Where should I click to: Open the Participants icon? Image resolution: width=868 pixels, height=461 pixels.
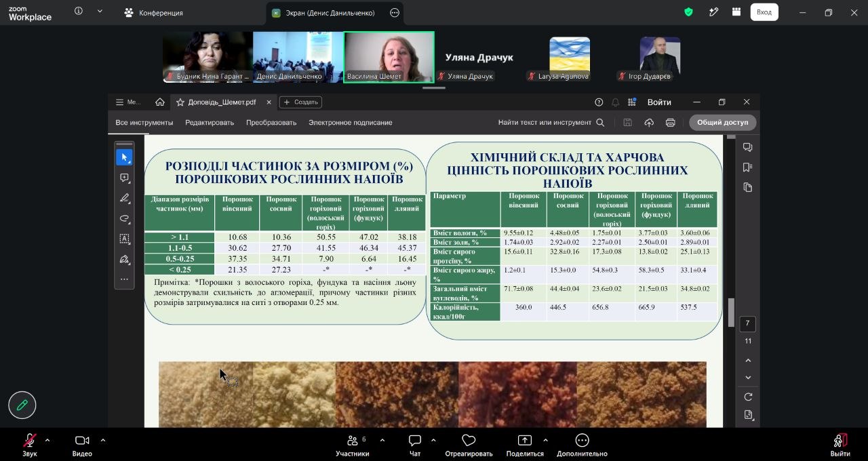pyautogui.click(x=353, y=440)
